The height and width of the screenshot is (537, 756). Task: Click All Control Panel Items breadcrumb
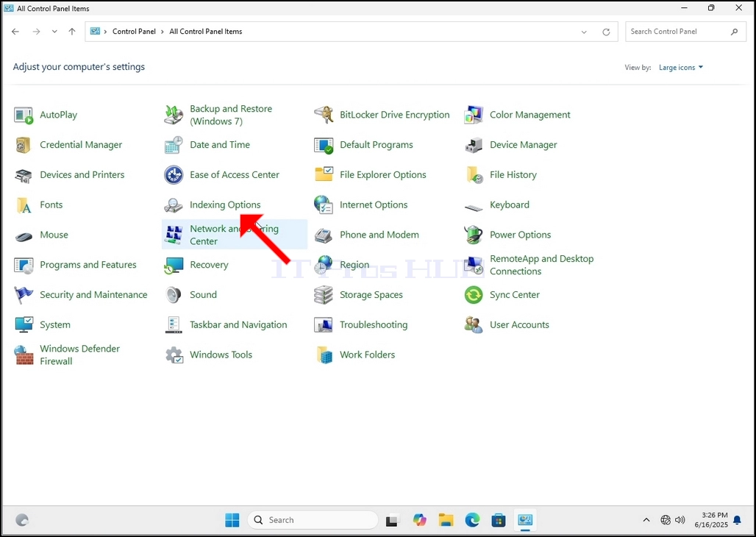[x=206, y=32]
